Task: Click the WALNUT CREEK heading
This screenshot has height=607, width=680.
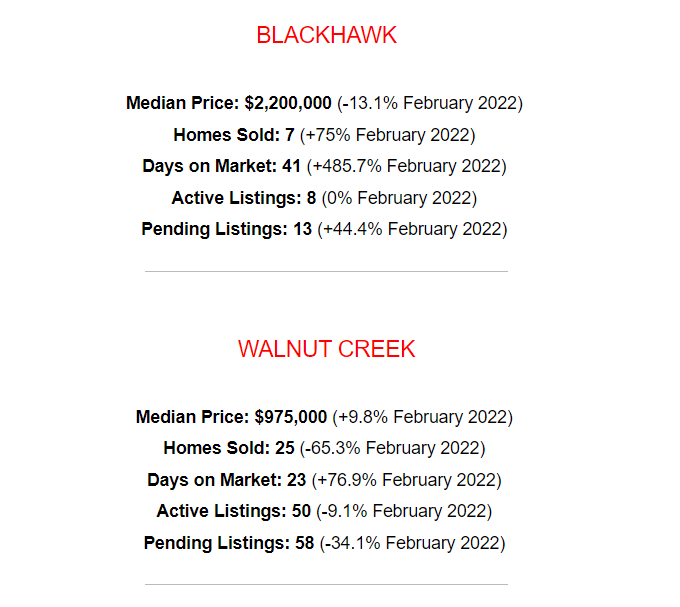Action: pos(326,349)
